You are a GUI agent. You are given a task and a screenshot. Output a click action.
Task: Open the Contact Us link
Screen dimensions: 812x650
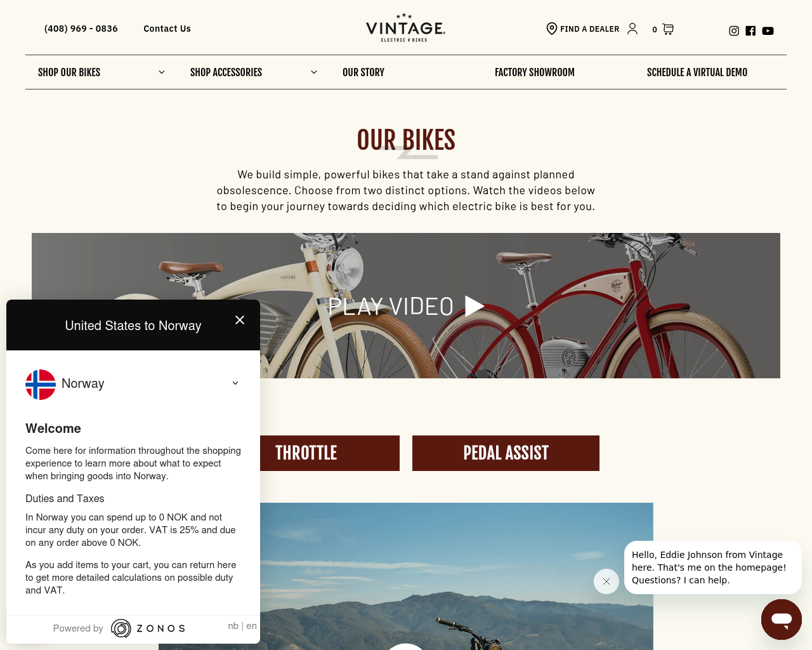(x=167, y=29)
